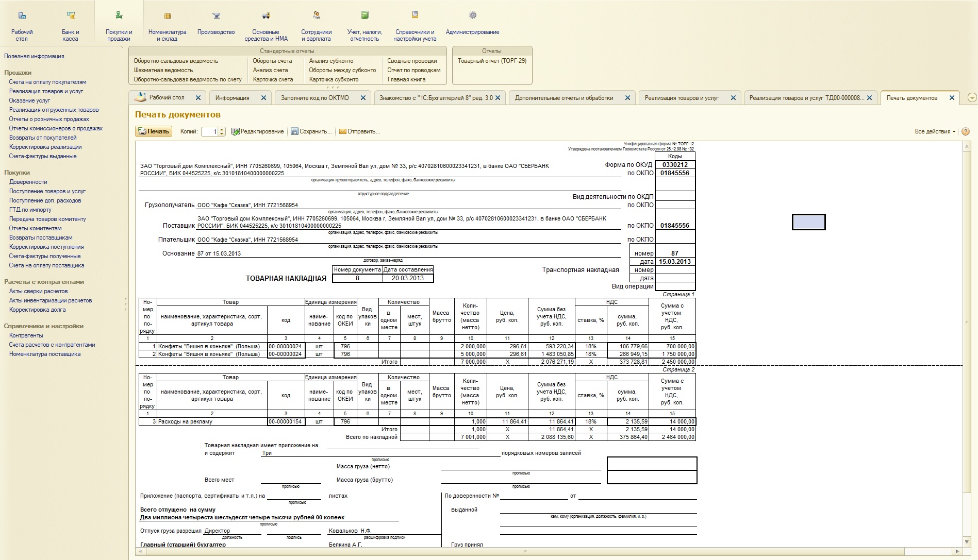
Task: Select cell Расходы на рекламу
Action: [212, 421]
